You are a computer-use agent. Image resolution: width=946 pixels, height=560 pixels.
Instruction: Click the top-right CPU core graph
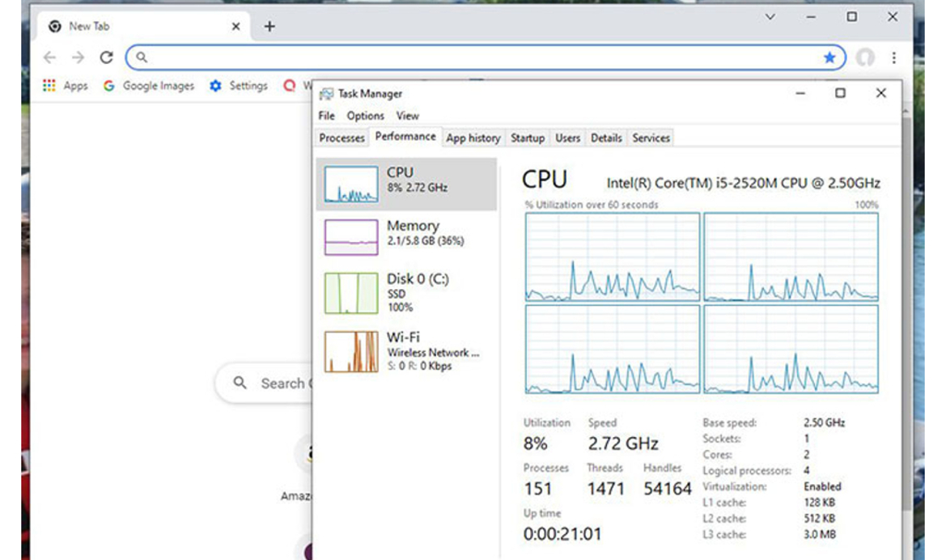click(x=791, y=257)
